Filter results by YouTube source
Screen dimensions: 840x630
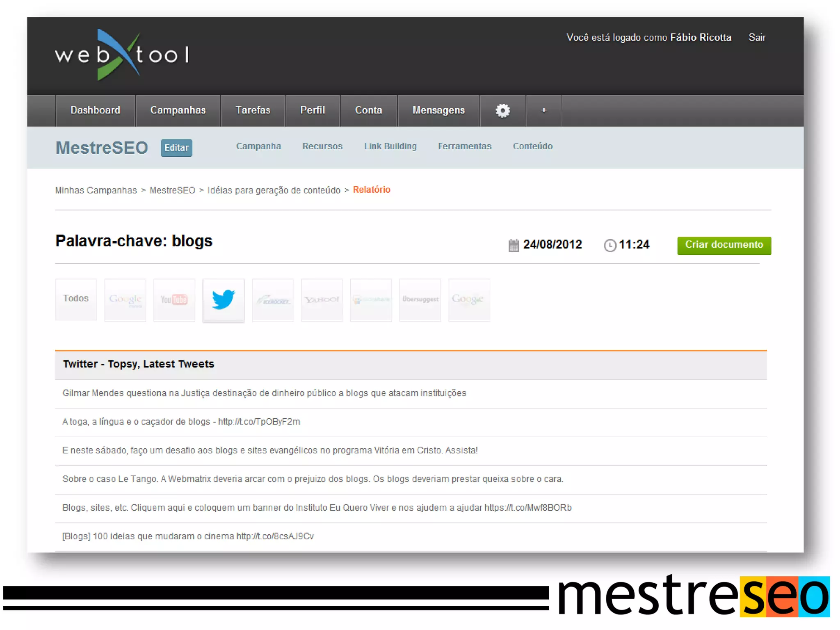point(174,300)
